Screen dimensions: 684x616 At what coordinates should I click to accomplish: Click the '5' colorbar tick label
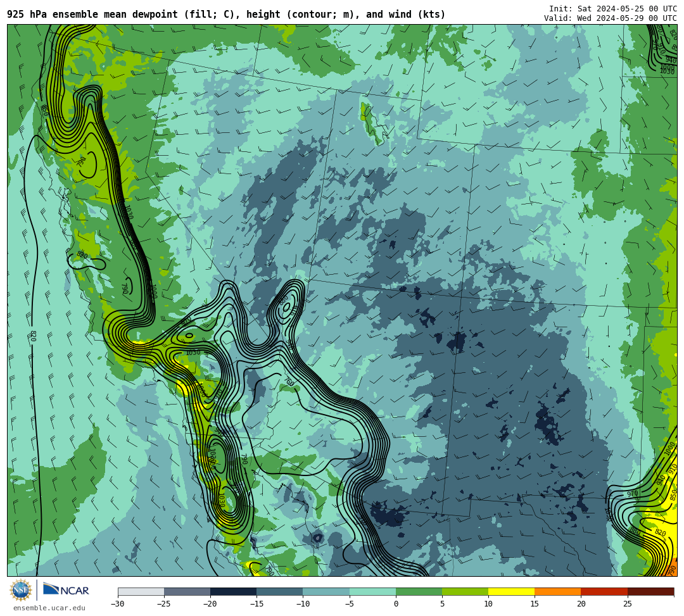(x=442, y=604)
